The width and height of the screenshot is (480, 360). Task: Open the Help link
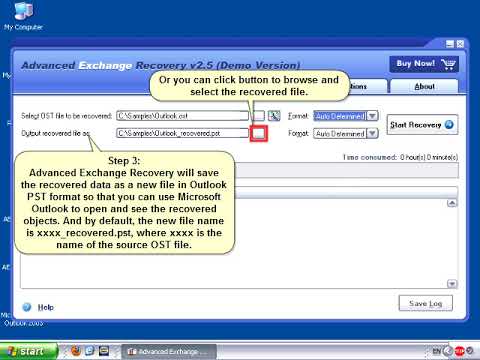(45, 307)
